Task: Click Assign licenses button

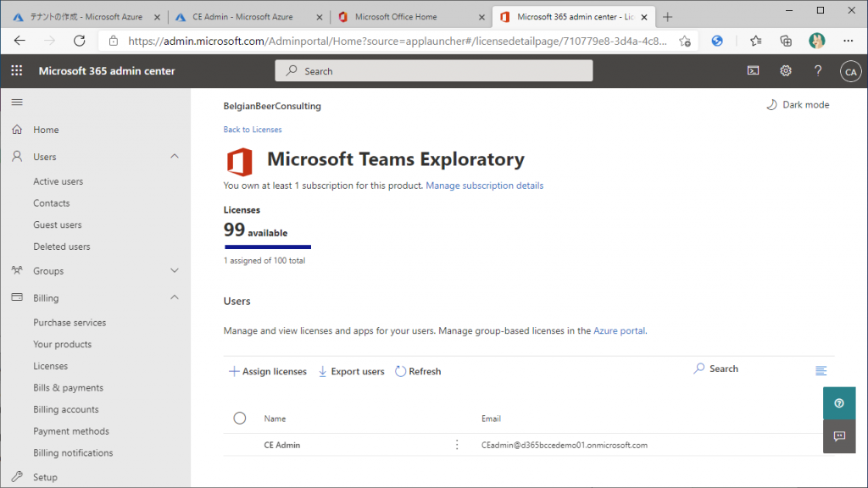Action: point(268,371)
